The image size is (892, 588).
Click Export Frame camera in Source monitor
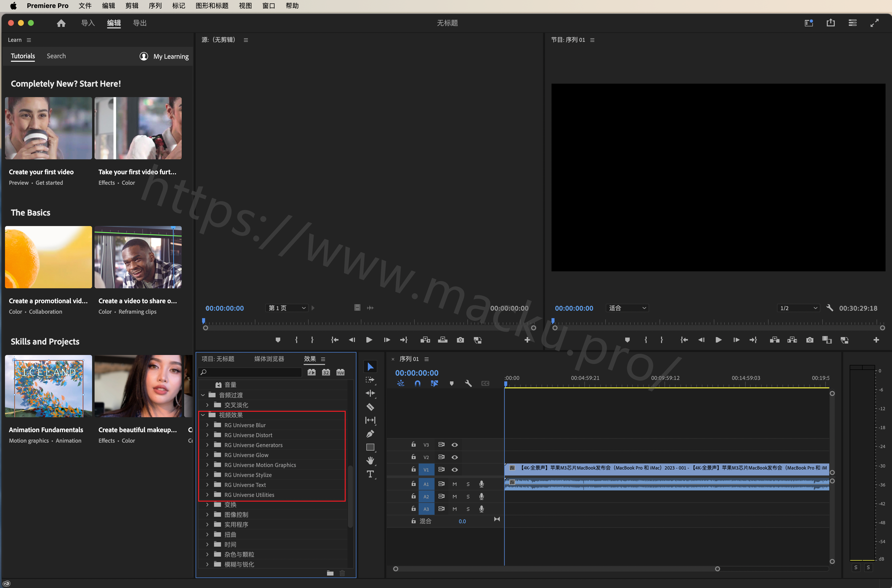460,340
